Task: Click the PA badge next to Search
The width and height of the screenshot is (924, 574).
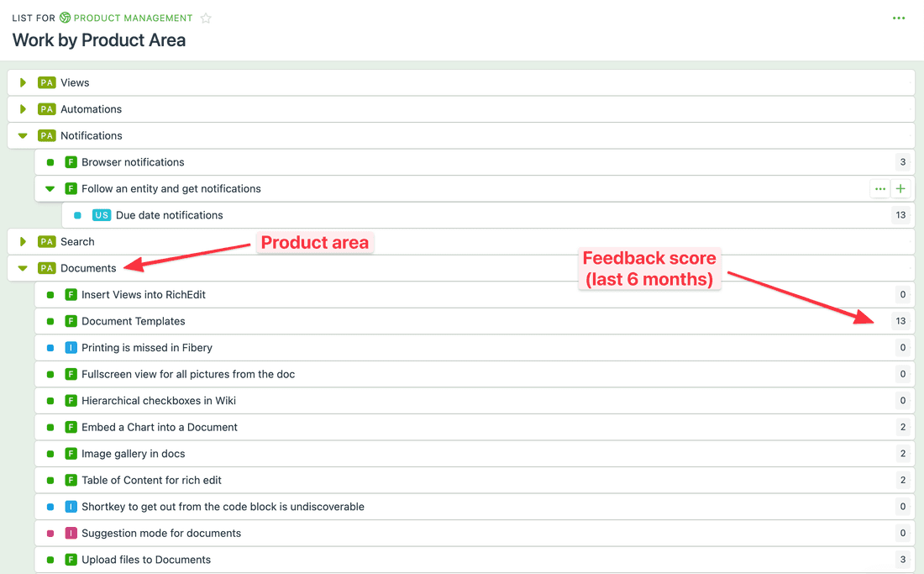Action: [x=46, y=241]
